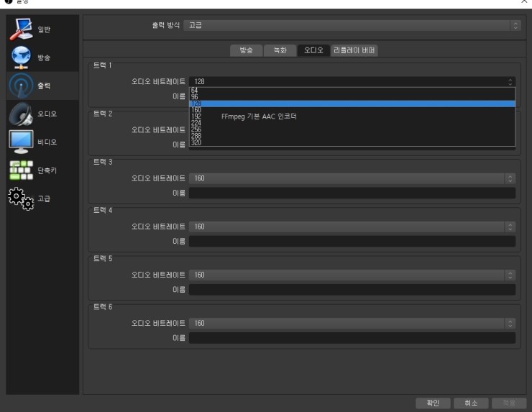The width and height of the screenshot is (532, 412).
Task: Click the 트랙 5 이름 input field
Action: pyautogui.click(x=352, y=290)
